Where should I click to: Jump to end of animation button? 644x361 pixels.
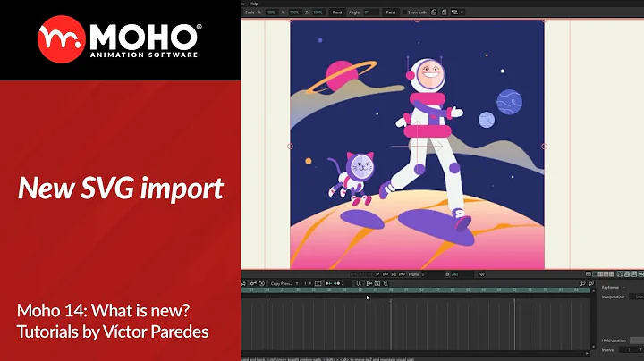click(402, 274)
